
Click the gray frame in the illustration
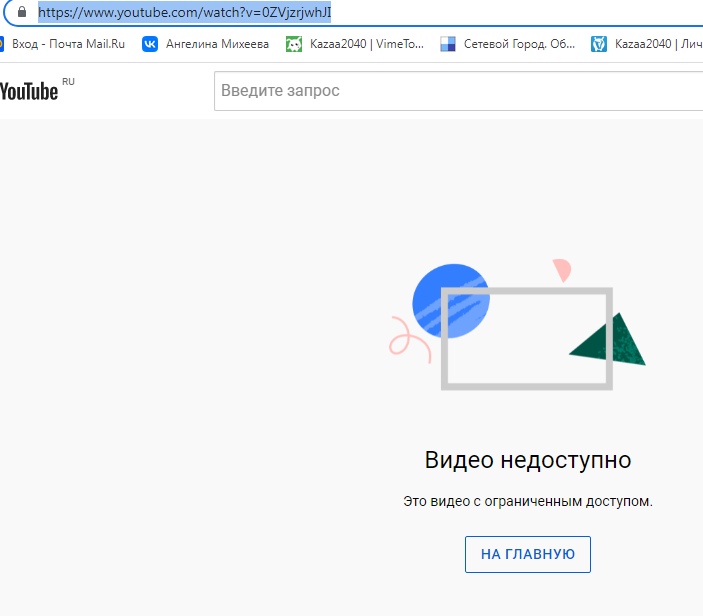point(527,292)
